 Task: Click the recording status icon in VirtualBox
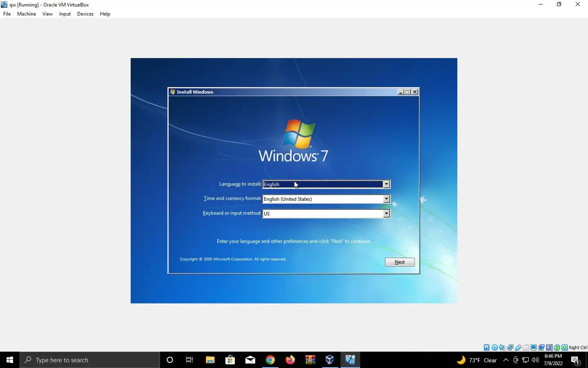(x=541, y=348)
